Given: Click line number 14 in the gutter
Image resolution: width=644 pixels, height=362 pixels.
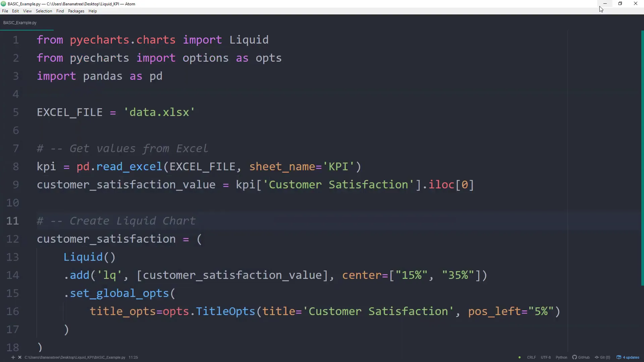Looking at the screenshot, I should point(13,275).
